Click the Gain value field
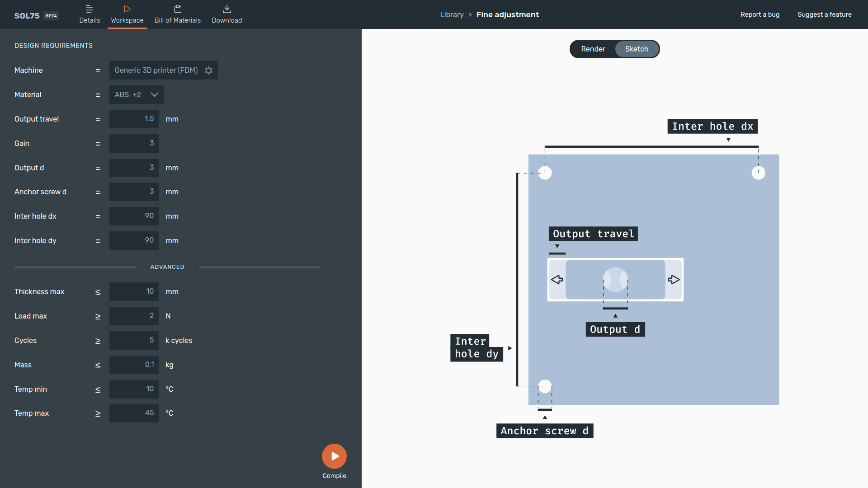This screenshot has width=868, height=488. 134,143
